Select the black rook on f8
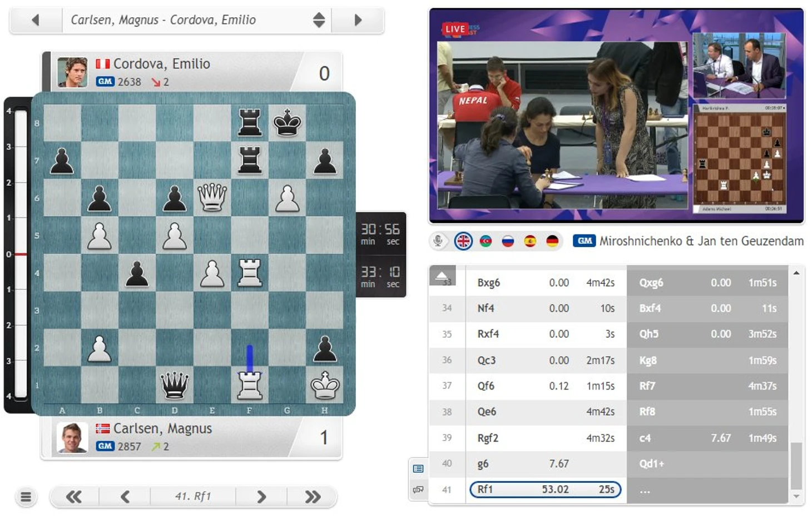The image size is (812, 519). [250, 123]
